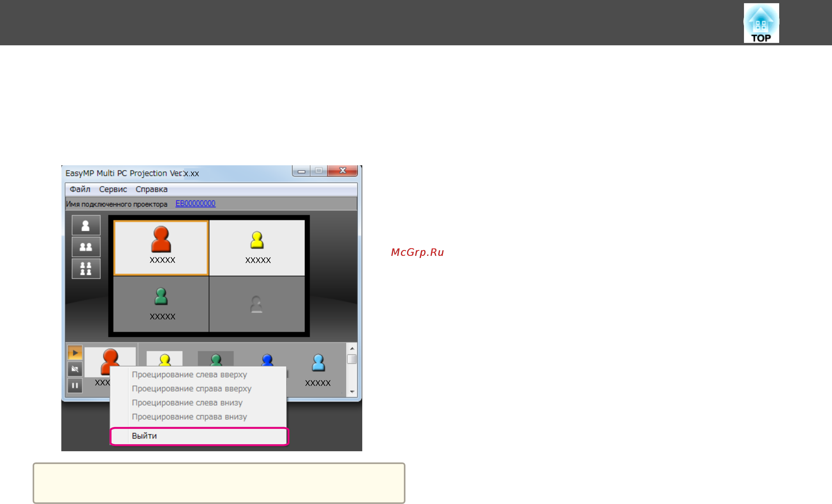This screenshot has width=832, height=504.
Task: Click the user list scrollbar thumb
Action: [352, 359]
